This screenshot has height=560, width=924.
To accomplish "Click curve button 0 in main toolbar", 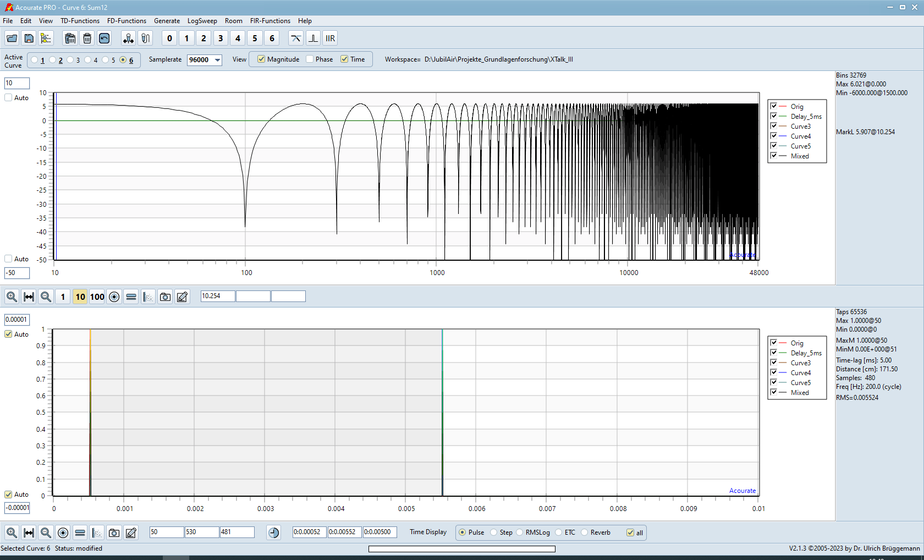I will (169, 38).
